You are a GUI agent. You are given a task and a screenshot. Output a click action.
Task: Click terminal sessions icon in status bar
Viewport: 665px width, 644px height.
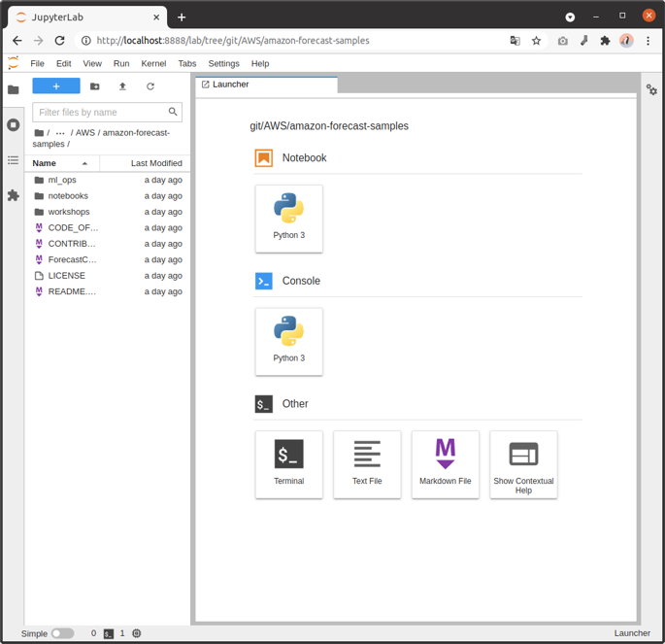(109, 634)
